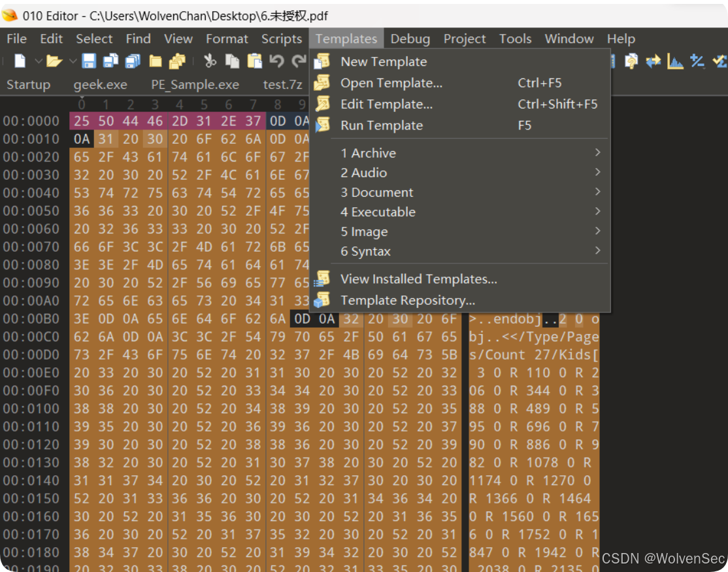Click decoded text 'bj..<</Type/Page'
The image size is (728, 572).
pos(533,337)
